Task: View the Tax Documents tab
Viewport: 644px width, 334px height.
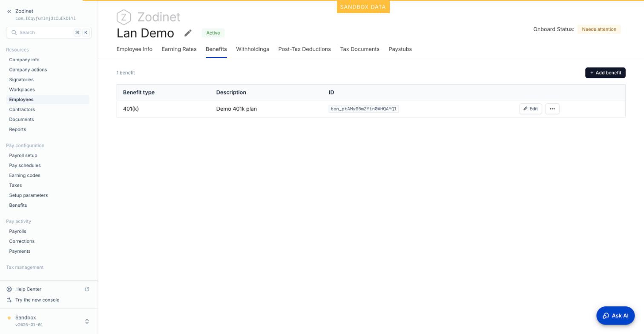Action: point(359,49)
